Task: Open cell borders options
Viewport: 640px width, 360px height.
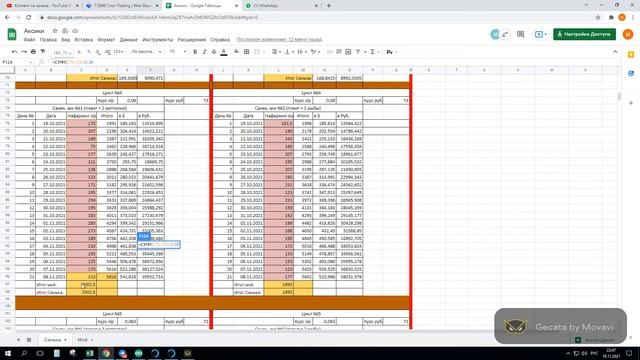Action: point(247,52)
